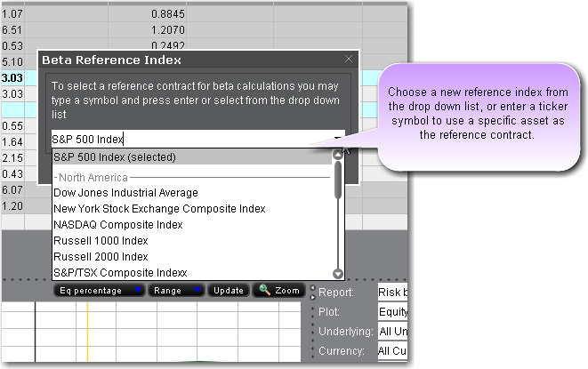
Task: Pick S&P/TSX Composite Index entry
Action: 118,272
